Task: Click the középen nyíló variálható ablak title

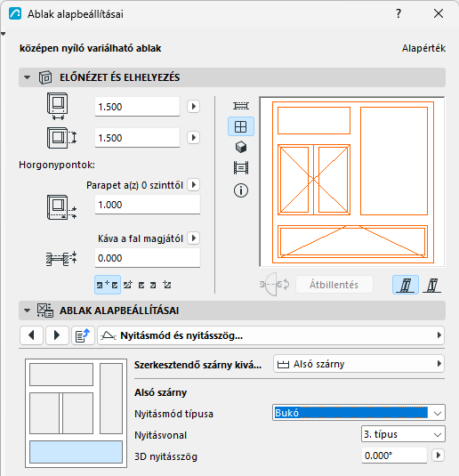Action: click(90, 48)
